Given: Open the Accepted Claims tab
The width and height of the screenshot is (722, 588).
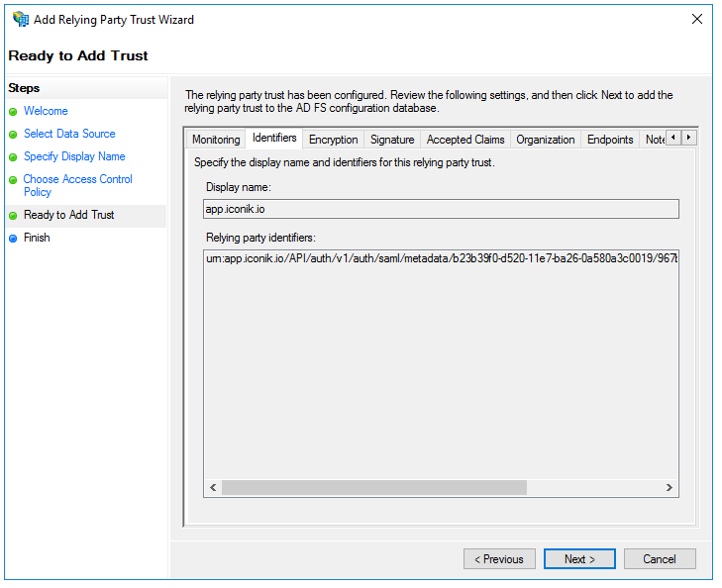Looking at the screenshot, I should coord(465,140).
